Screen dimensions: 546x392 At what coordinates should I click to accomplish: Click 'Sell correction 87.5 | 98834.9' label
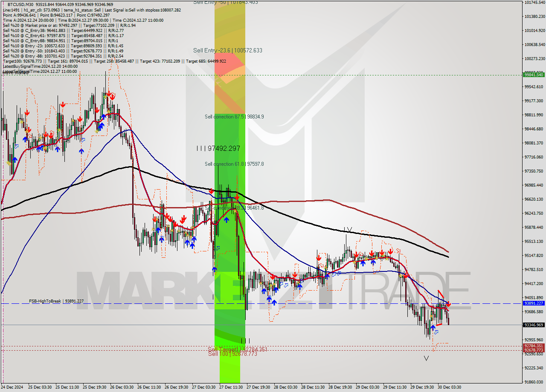coord(234,116)
